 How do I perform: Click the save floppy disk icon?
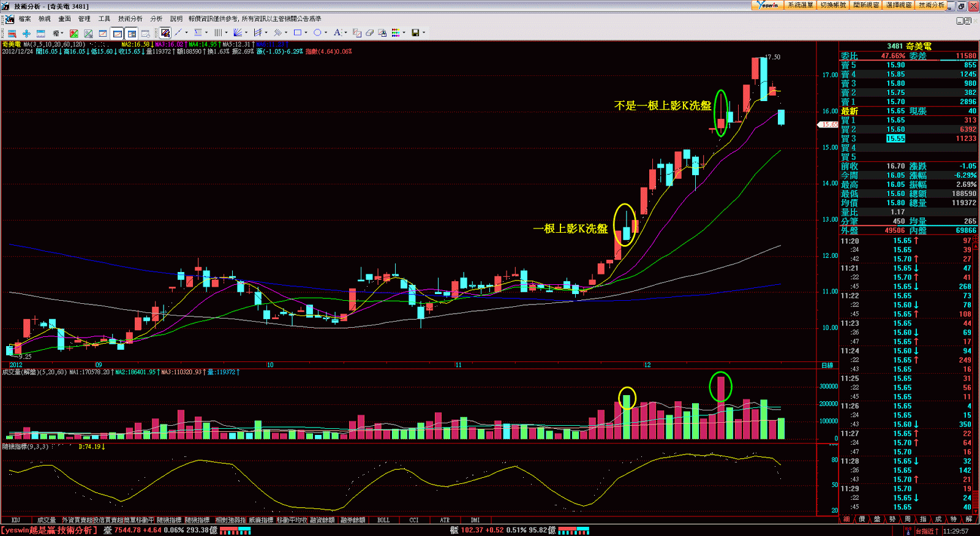click(415, 33)
